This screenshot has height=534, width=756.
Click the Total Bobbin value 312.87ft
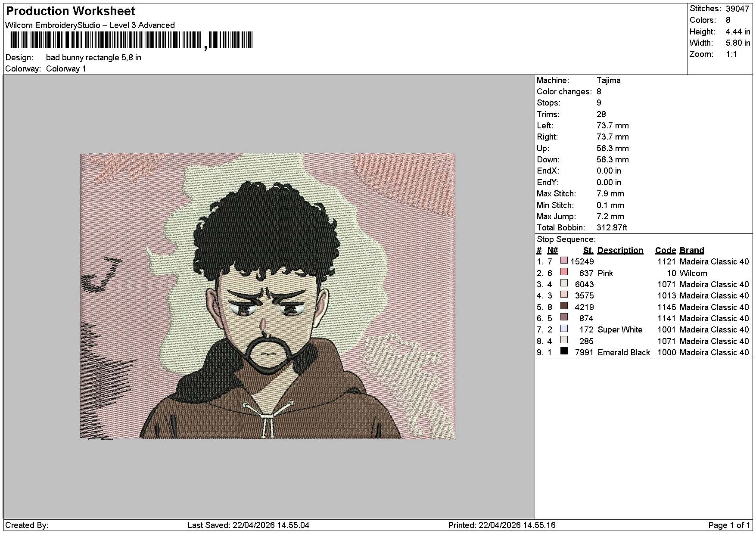(x=612, y=228)
